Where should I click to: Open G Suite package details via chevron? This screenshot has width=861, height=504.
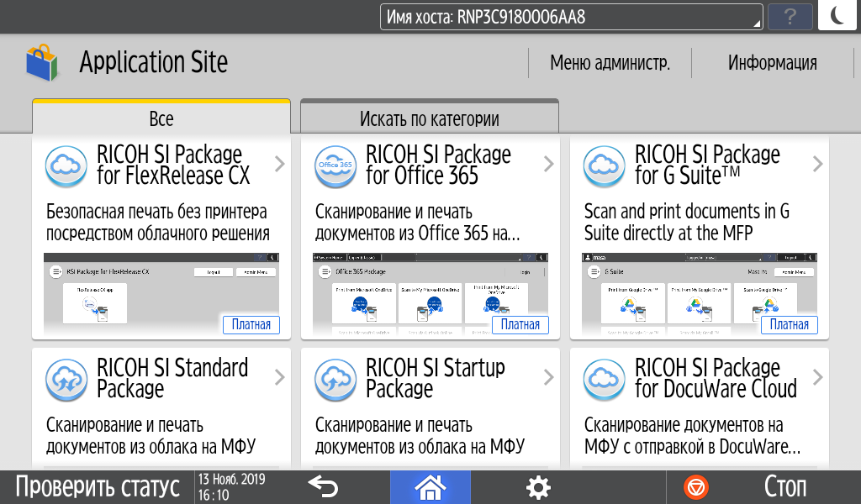click(817, 164)
